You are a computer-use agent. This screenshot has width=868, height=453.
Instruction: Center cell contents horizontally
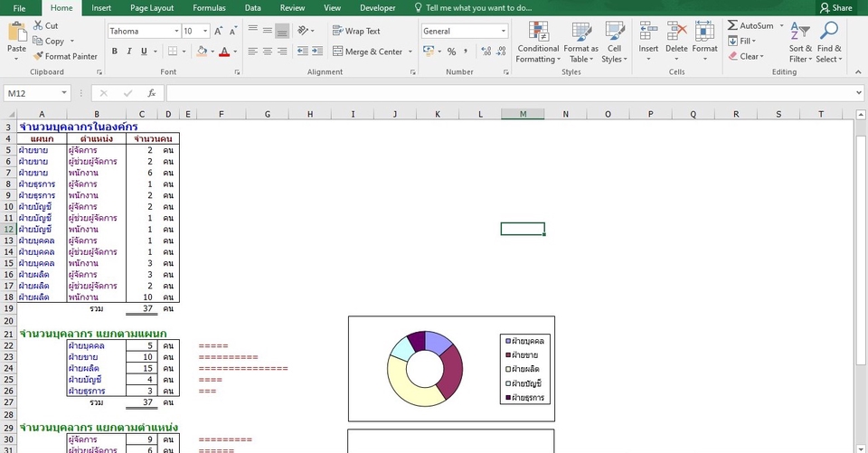pyautogui.click(x=268, y=52)
